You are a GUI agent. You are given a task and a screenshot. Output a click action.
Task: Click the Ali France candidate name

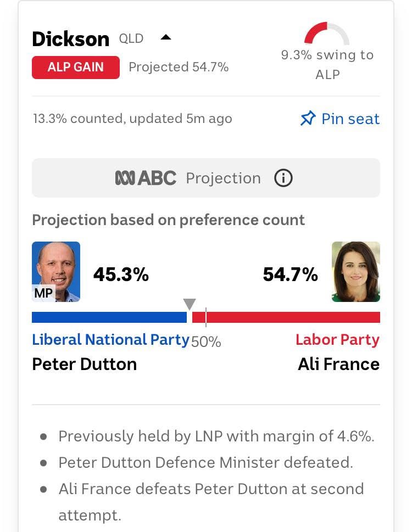pyautogui.click(x=339, y=364)
